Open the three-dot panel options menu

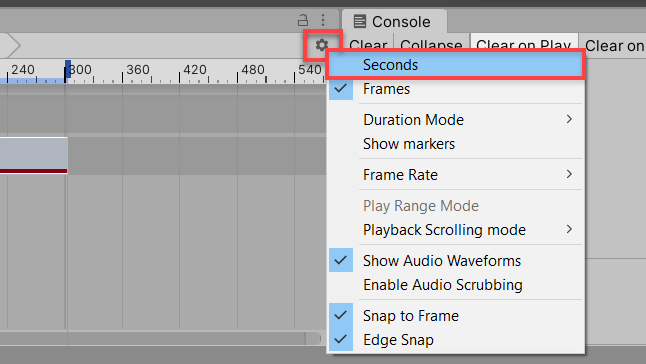pyautogui.click(x=323, y=20)
